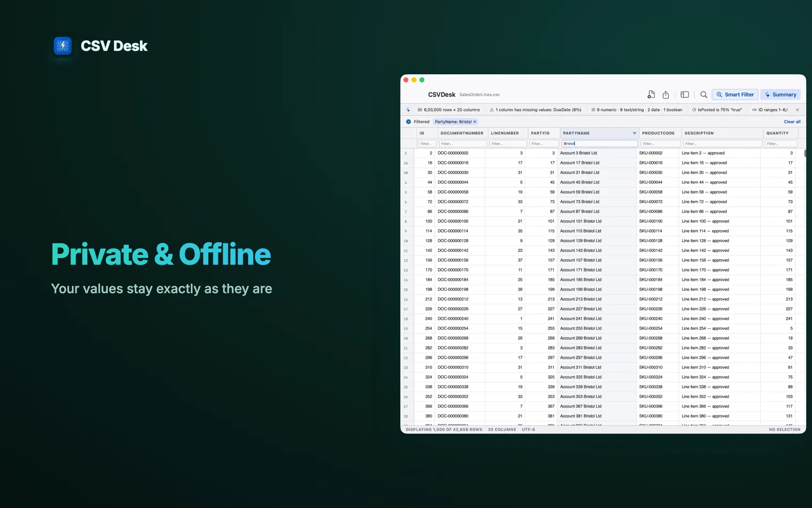Screen dimensions: 812x508
Task: Click the PRODUCTCODE column header
Action: [x=658, y=133]
